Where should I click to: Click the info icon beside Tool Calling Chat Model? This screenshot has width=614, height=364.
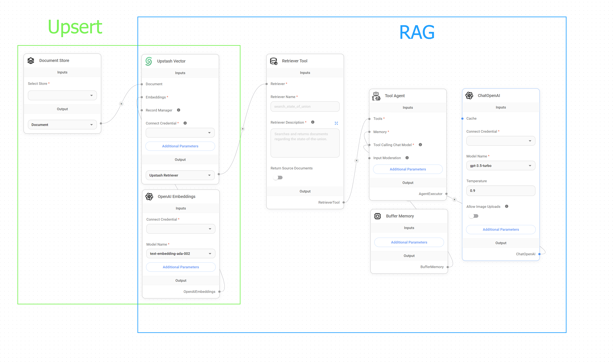pyautogui.click(x=420, y=145)
